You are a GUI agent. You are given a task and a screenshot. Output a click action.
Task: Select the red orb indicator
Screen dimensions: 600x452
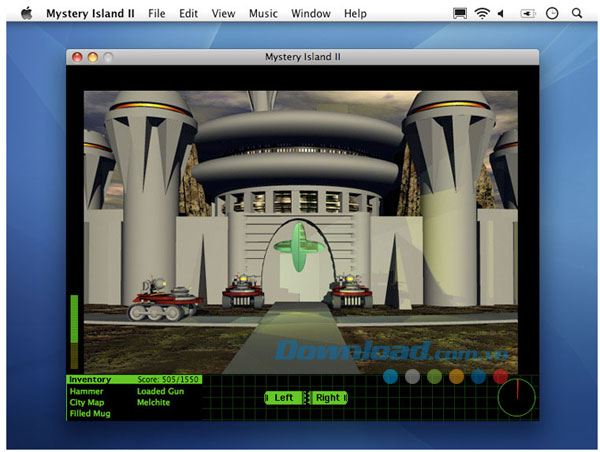tap(500, 376)
